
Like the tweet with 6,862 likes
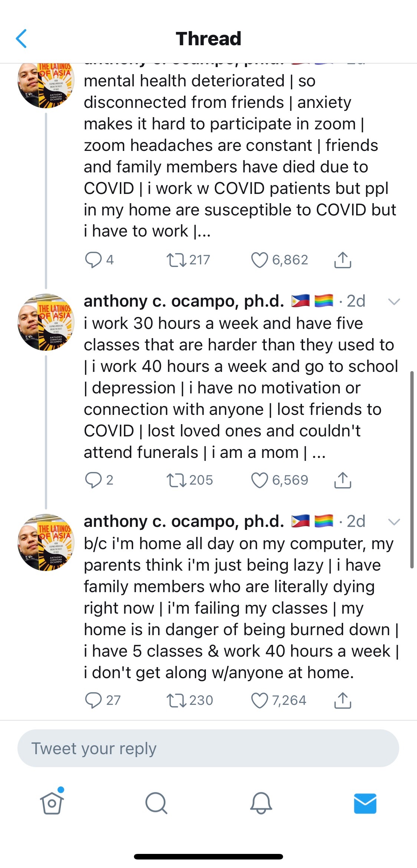(259, 260)
